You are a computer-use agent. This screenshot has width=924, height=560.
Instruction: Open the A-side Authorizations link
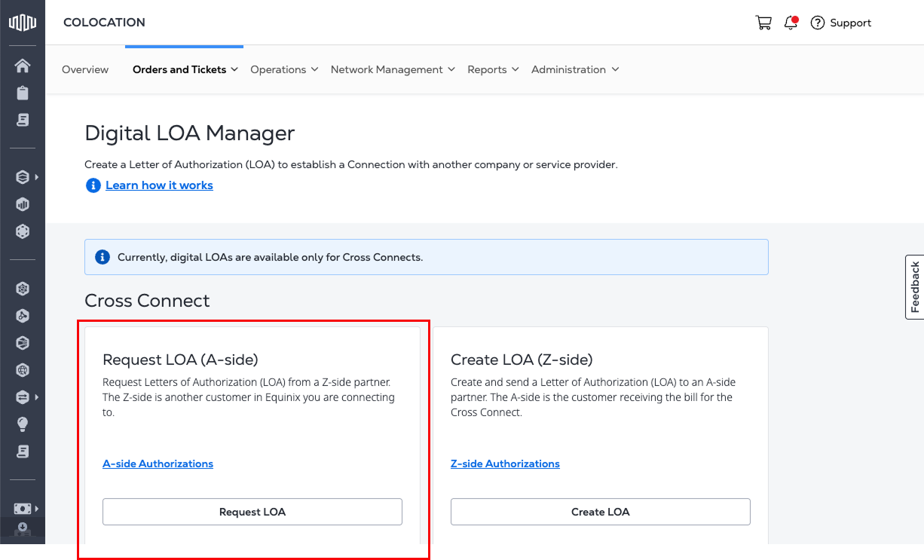point(158,464)
